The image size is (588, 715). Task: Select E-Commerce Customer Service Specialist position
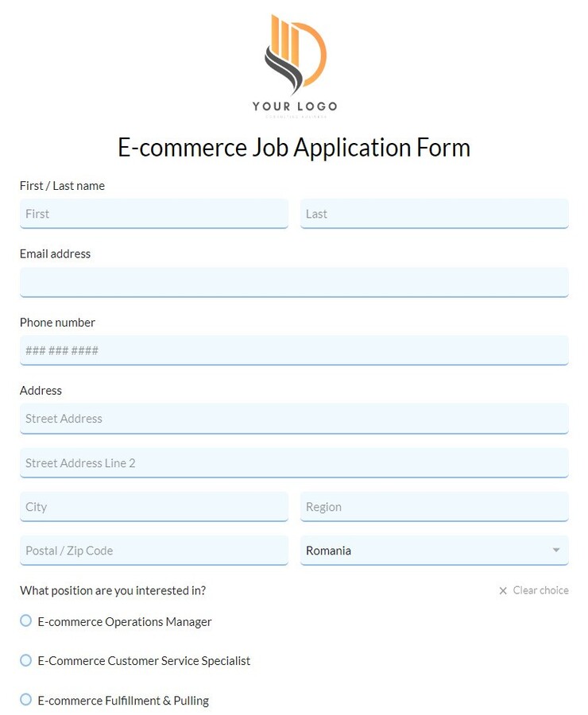click(25, 660)
